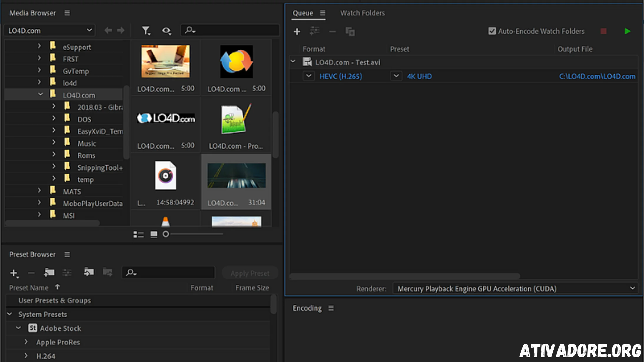Screen dimensions: 644x362
Task: Click the Preset Browser search field
Action: (x=168, y=273)
